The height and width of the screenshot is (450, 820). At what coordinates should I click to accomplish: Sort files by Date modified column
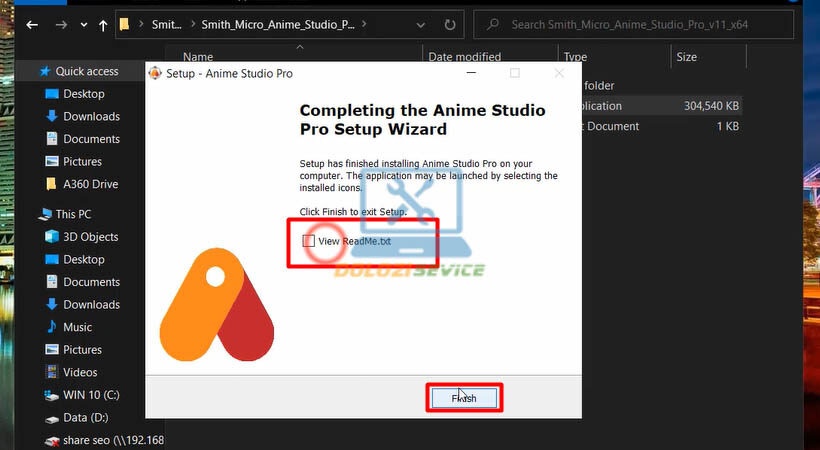click(464, 57)
